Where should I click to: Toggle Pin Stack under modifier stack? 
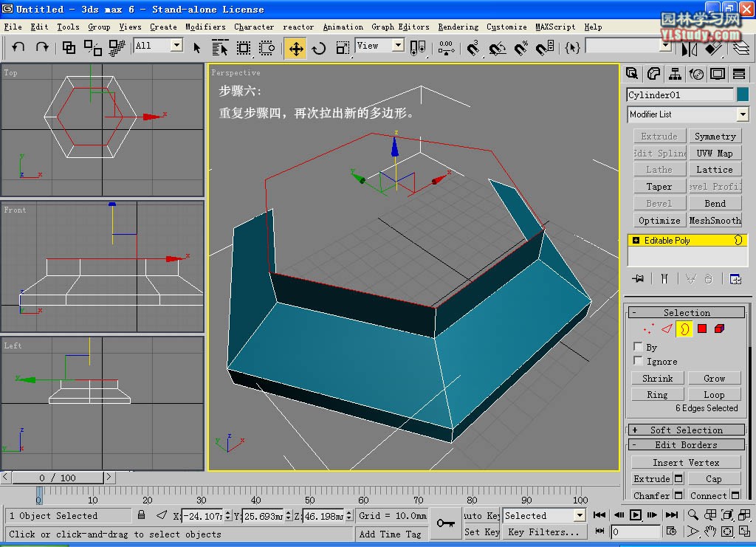click(x=638, y=279)
